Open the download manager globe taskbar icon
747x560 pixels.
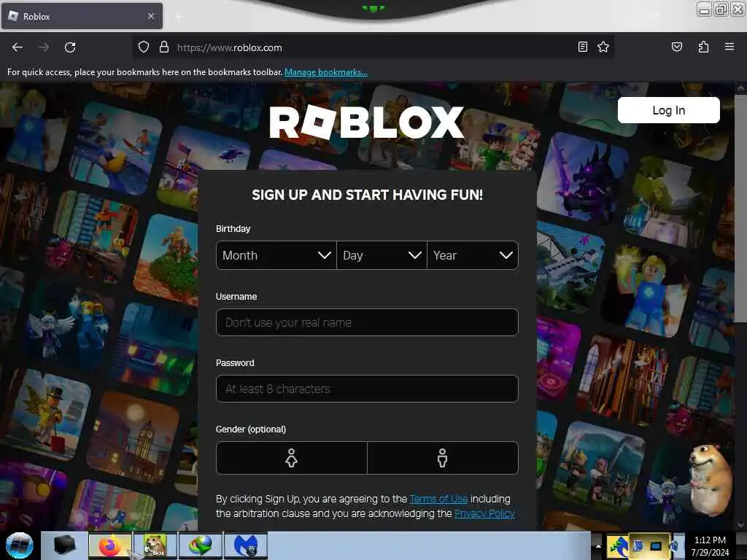click(x=201, y=545)
